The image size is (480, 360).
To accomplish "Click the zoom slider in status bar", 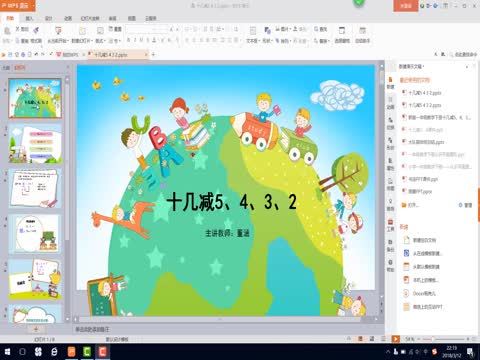I will tap(445, 339).
